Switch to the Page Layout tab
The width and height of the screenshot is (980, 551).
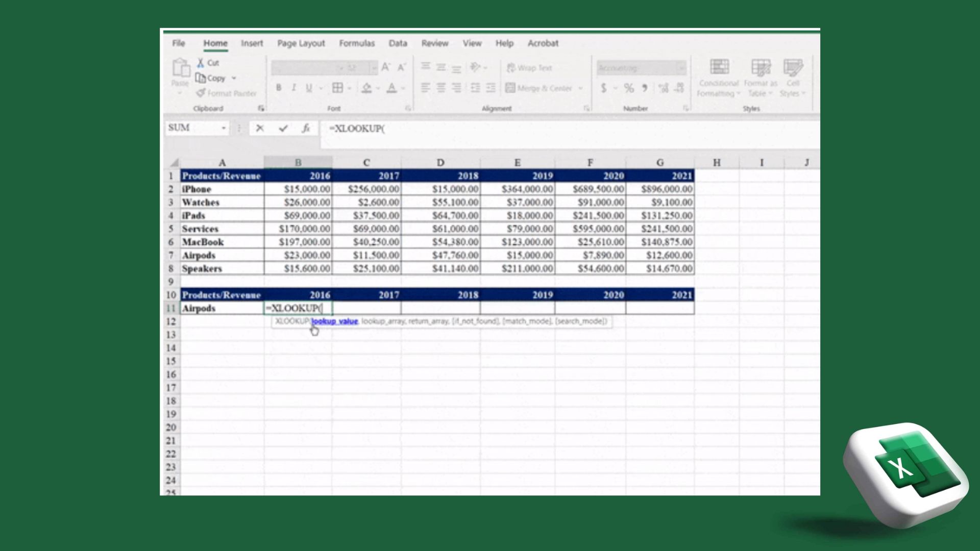[301, 43]
